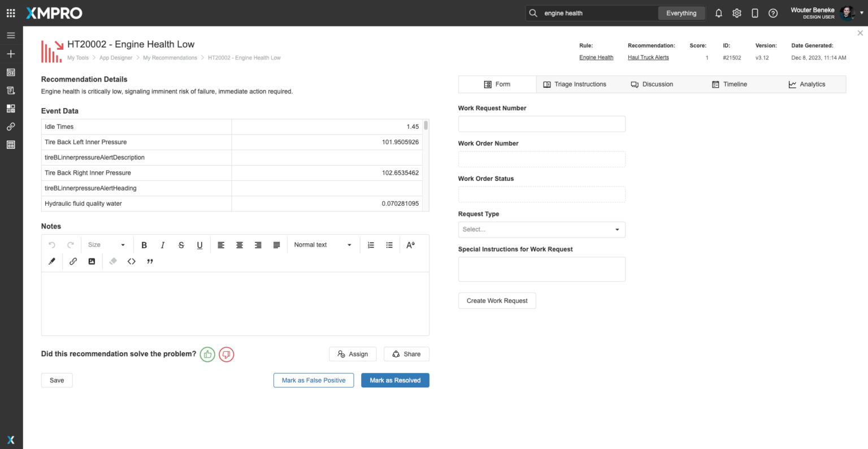Click the code view icon in Notes
The image size is (868, 449).
132,261
